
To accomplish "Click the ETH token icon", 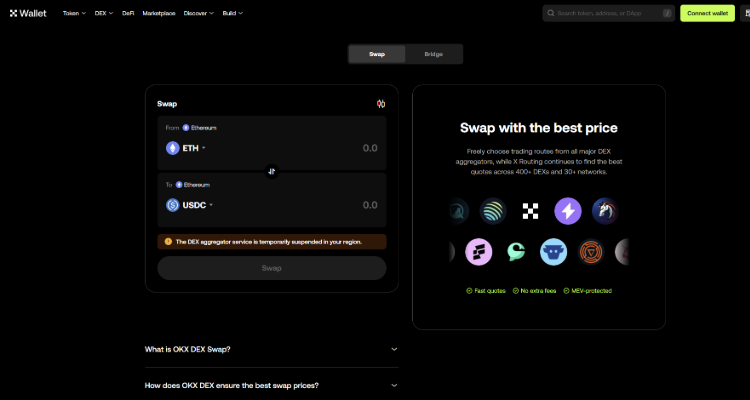I will (173, 148).
